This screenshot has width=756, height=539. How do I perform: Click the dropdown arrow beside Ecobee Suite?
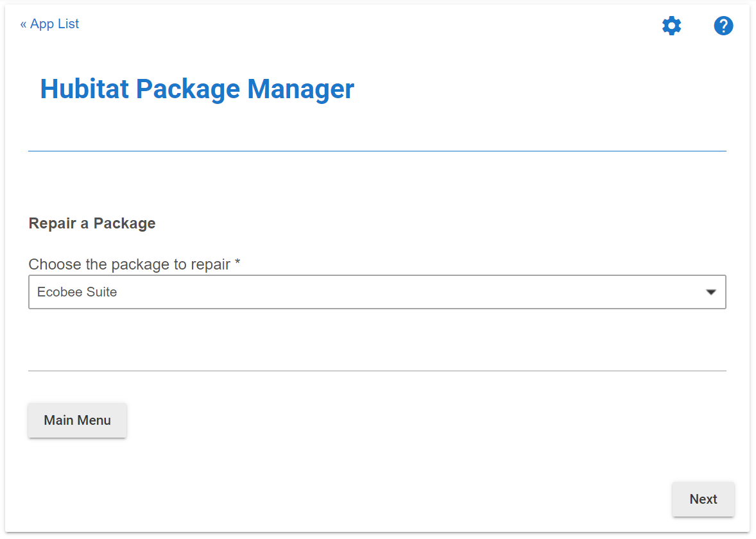tap(710, 292)
